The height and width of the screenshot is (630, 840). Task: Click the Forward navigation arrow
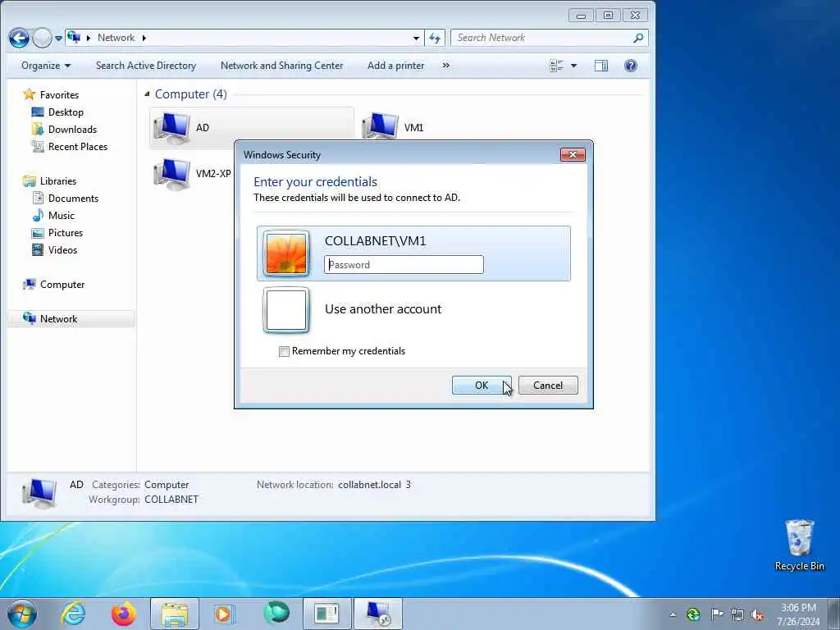43,38
